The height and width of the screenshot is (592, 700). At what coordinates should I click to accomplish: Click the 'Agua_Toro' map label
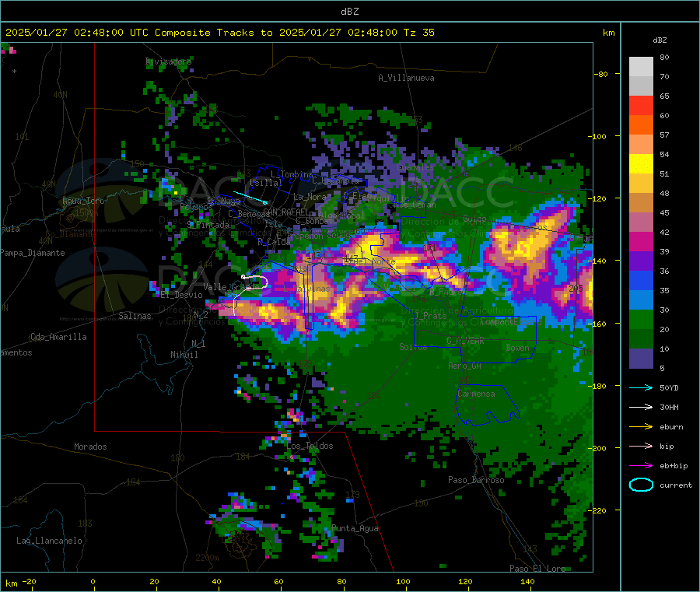(83, 201)
